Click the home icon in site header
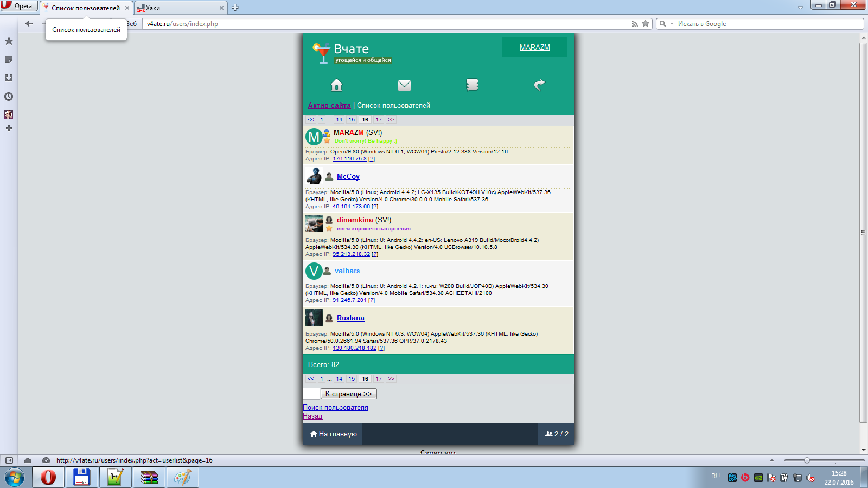Screen dimensions: 868x488 pyautogui.click(x=336, y=85)
